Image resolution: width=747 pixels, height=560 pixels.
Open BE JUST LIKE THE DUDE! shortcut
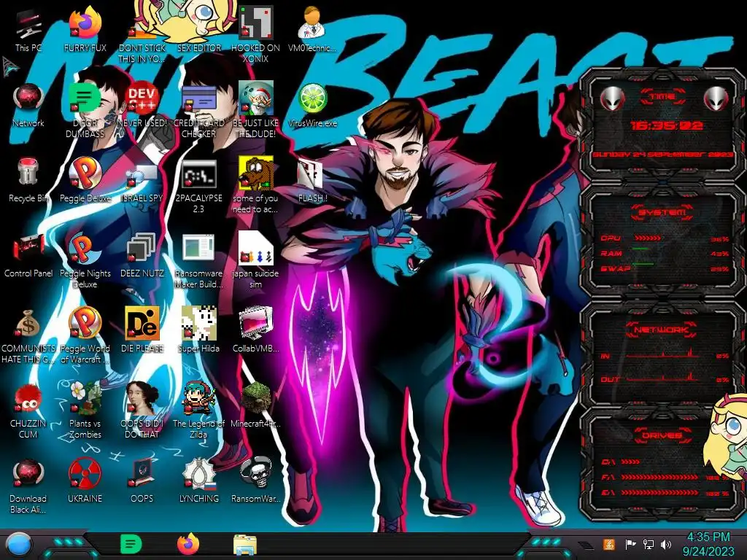tap(255, 111)
